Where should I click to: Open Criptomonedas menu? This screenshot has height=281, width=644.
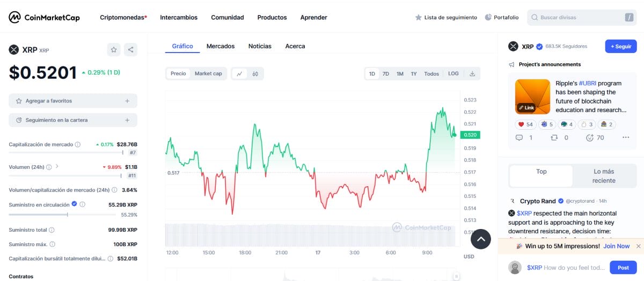coord(123,17)
